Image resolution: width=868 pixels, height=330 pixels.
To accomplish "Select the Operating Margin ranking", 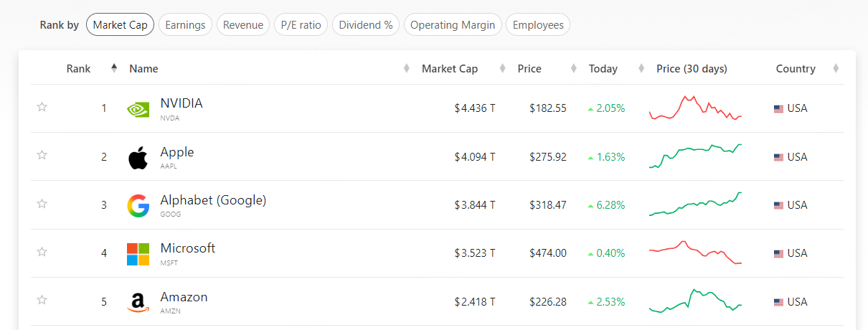I will (453, 25).
